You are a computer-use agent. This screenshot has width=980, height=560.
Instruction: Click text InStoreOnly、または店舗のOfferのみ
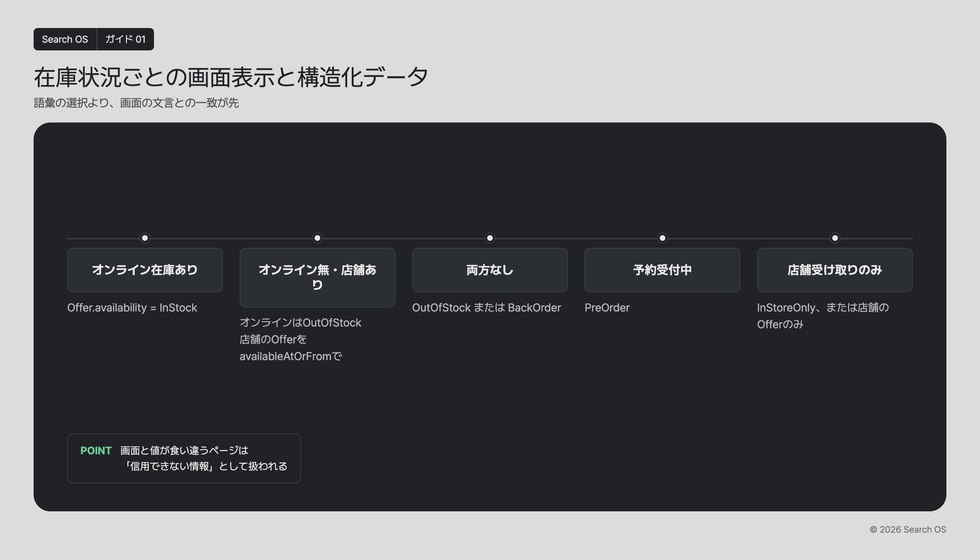point(823,316)
